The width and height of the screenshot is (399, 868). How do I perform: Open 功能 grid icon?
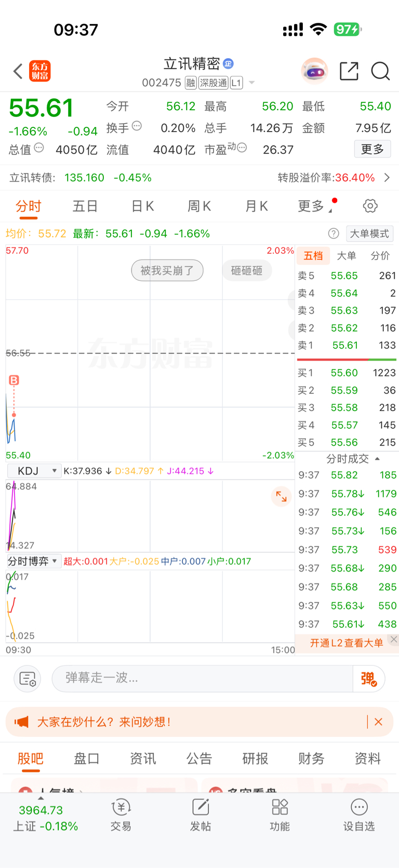[x=280, y=815]
